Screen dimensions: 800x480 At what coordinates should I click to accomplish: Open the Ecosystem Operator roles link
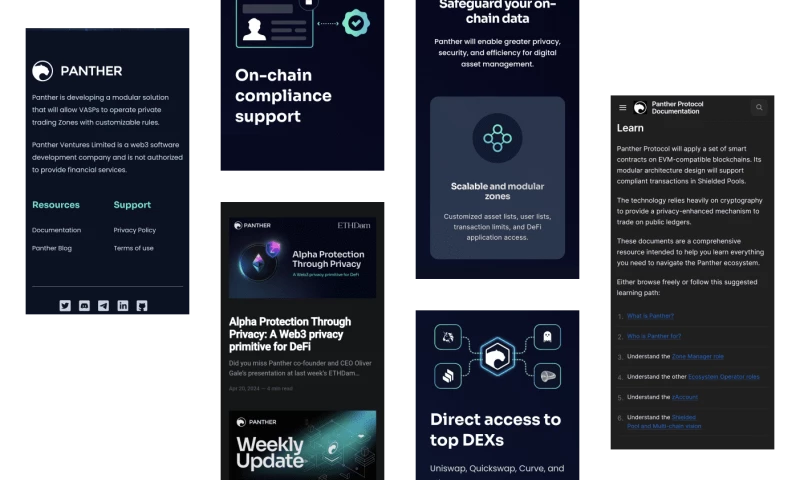point(723,377)
